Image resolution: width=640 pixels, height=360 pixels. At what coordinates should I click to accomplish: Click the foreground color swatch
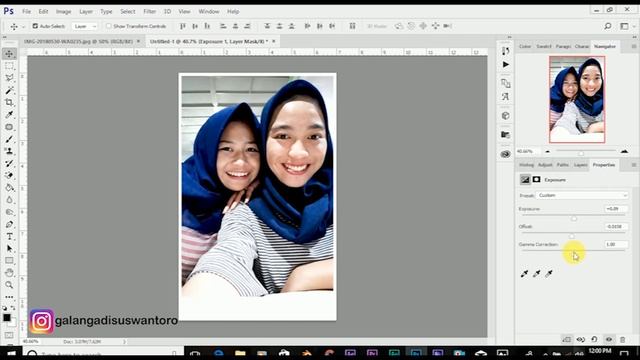[x=7, y=318]
